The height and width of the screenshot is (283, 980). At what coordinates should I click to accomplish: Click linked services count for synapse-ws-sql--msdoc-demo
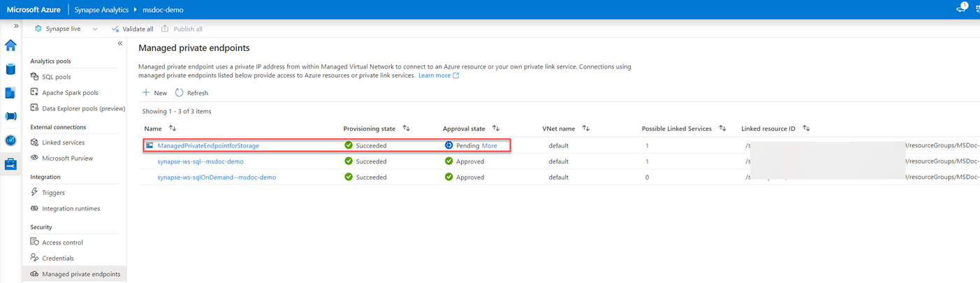click(x=647, y=161)
